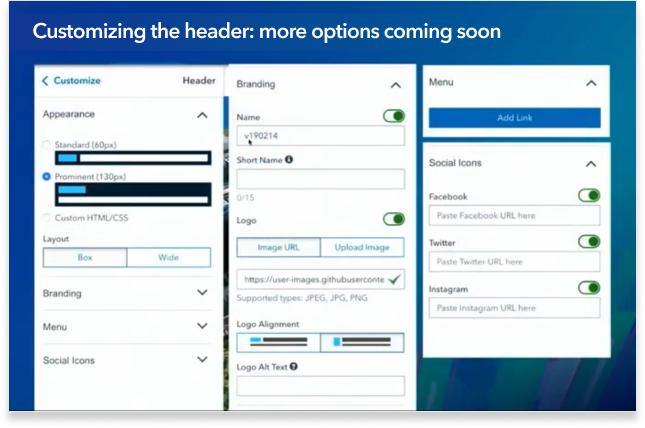
Task: Click the Short Name input field
Action: click(x=320, y=179)
